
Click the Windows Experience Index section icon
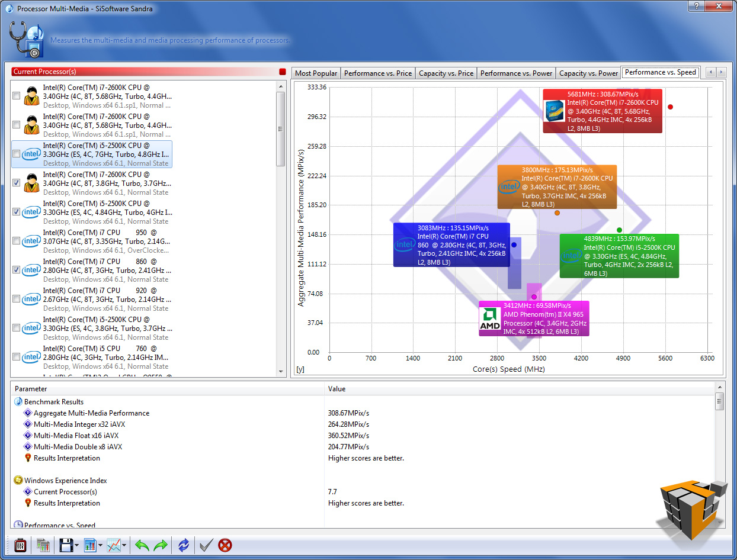pyautogui.click(x=18, y=481)
